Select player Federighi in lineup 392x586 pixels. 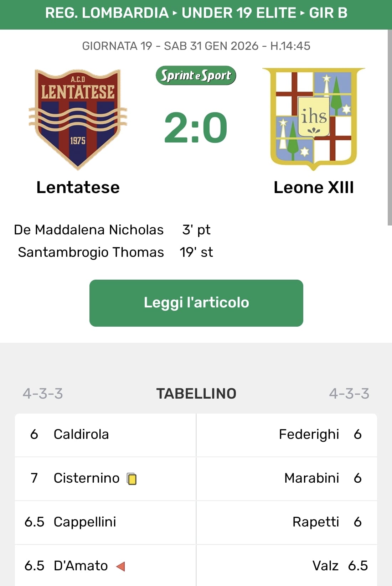(x=309, y=434)
